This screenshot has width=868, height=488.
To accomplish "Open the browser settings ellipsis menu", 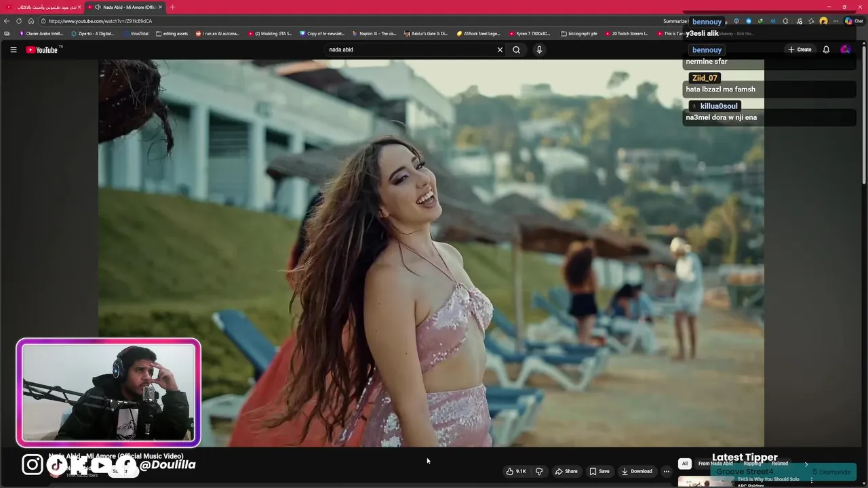I will tap(835, 21).
